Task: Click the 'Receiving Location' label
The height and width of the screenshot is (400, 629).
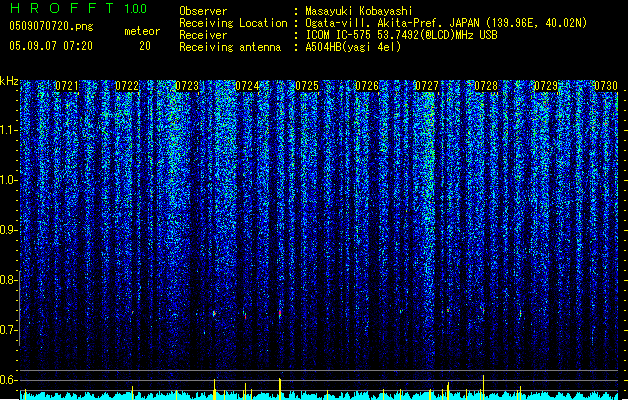Action: pyautogui.click(x=233, y=23)
